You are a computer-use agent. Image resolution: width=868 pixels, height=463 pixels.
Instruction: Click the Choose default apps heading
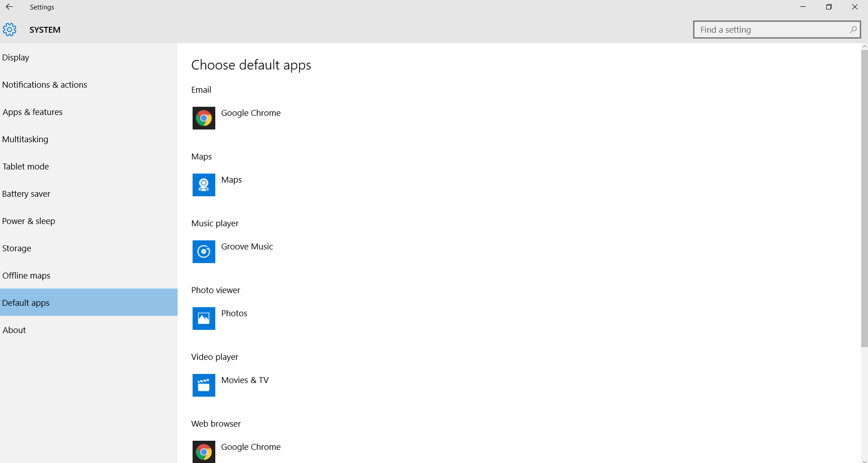(251, 65)
